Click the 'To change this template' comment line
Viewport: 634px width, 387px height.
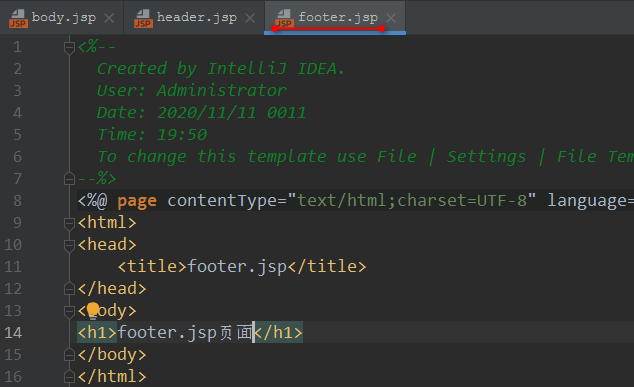366,156
